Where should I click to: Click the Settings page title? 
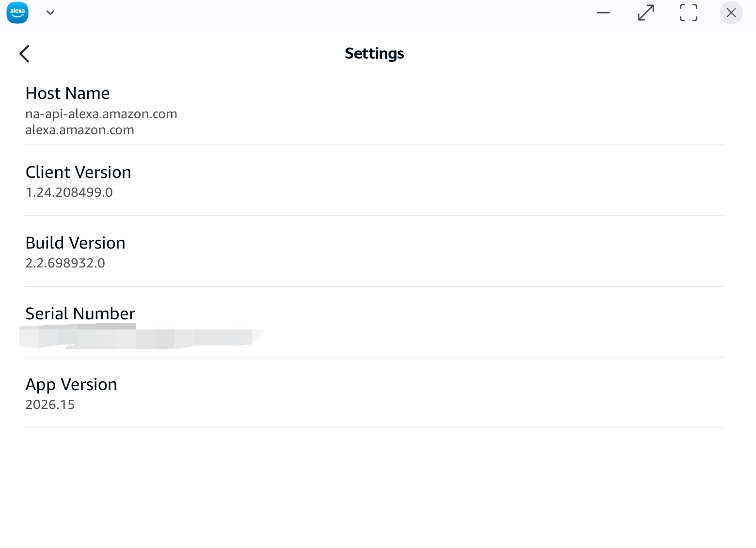click(375, 53)
